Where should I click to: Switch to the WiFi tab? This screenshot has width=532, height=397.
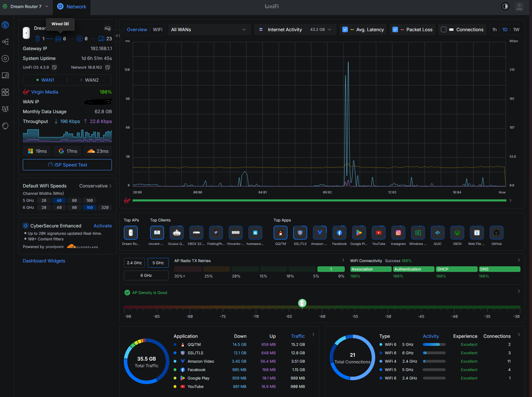coord(157,30)
